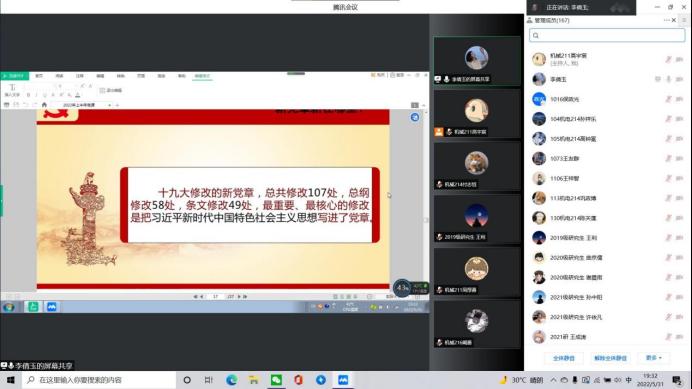Click the member search field in the panel
This screenshot has height=389, width=692.
607,35
